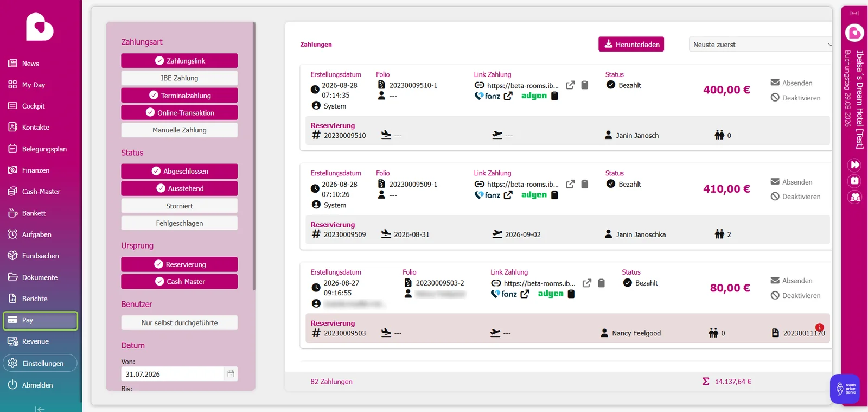868x412 pixels.
Task: Open external link icon for folio 20230009503-2
Action: [587, 283]
